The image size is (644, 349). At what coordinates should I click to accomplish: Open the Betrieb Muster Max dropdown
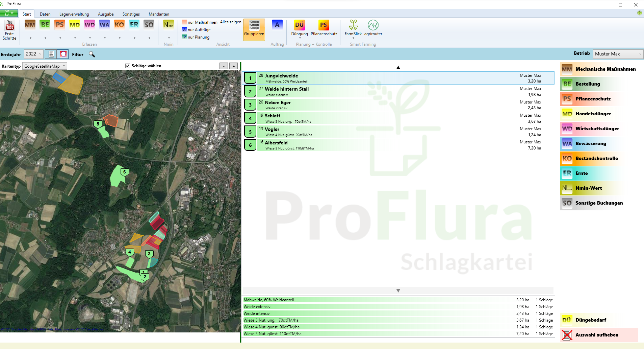click(x=618, y=54)
